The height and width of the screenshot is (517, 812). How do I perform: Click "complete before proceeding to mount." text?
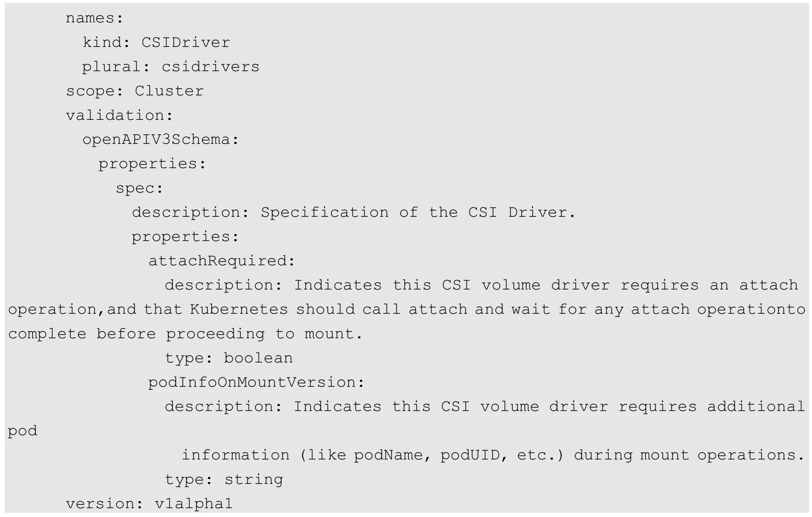tap(185, 334)
